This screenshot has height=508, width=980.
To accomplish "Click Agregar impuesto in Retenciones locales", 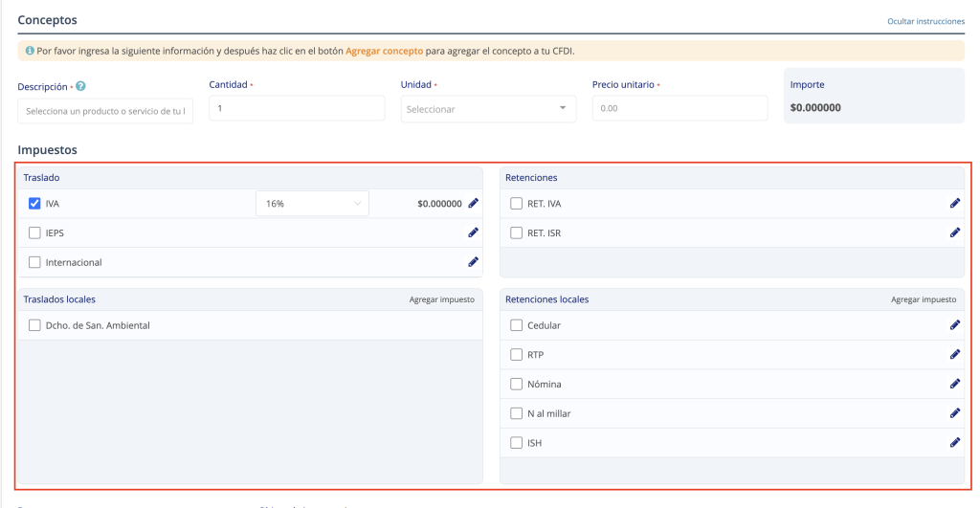I will [x=924, y=299].
